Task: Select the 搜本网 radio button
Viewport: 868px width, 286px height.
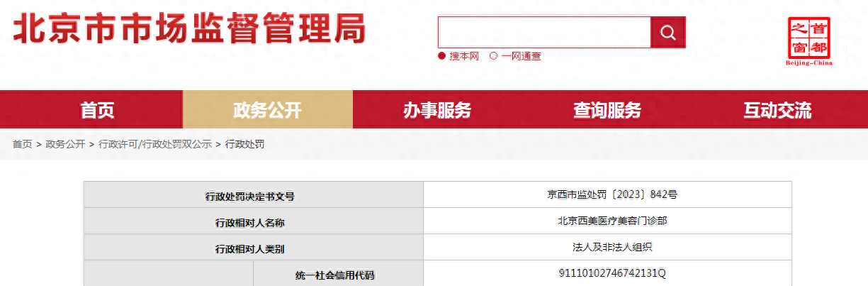Action: coord(442,56)
